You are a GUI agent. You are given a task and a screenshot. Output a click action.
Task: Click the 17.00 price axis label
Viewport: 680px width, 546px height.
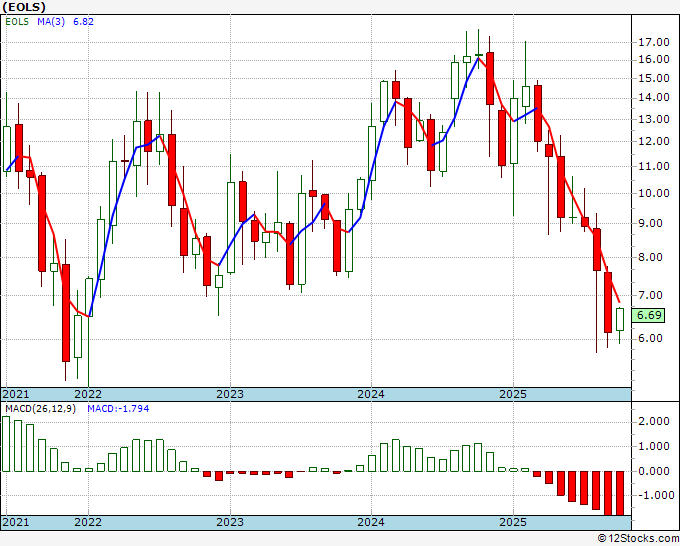click(x=654, y=43)
